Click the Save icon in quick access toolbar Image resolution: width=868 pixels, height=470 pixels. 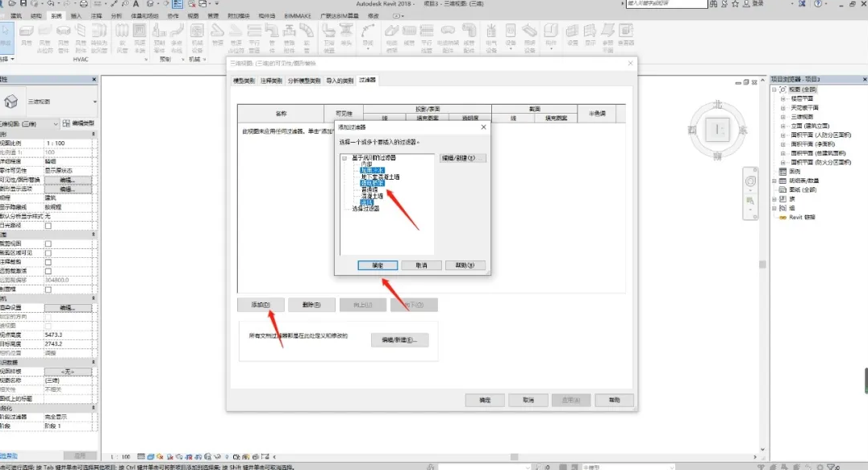(23, 3)
